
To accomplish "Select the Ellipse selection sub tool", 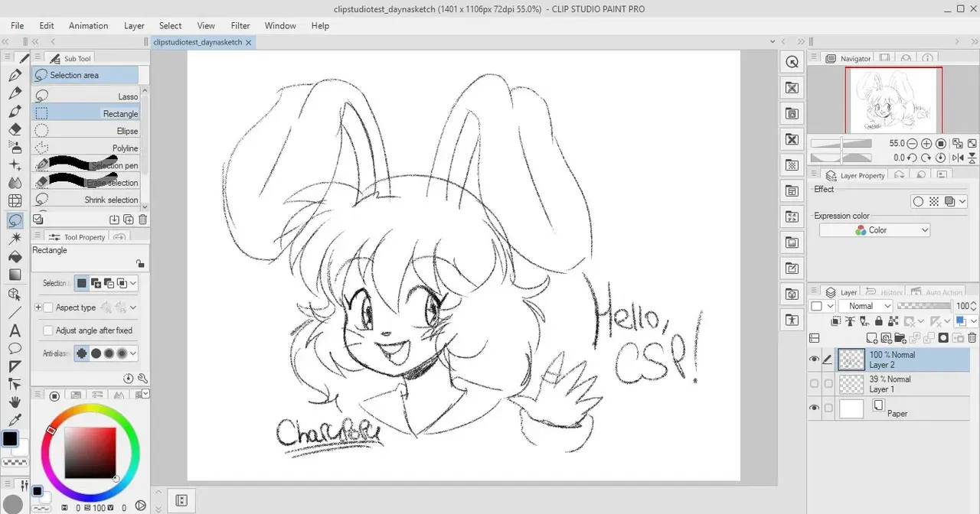I will point(86,131).
